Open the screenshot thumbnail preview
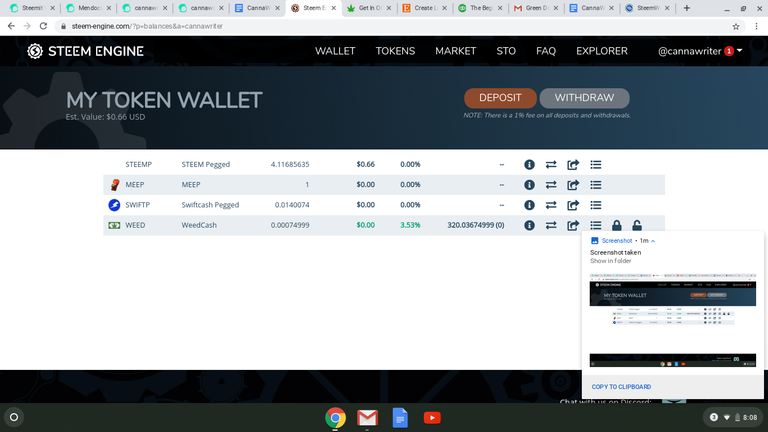The image size is (768, 432). 672,320
